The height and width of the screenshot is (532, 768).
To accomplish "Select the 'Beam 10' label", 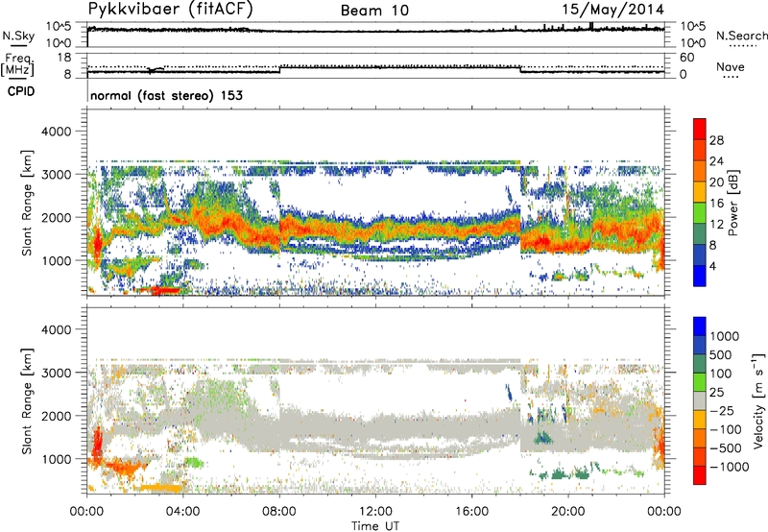I will coord(374,11).
